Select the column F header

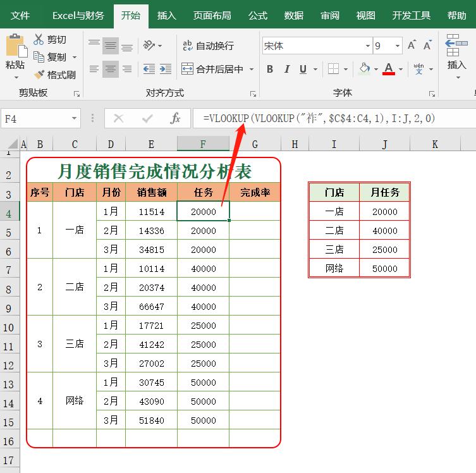[x=203, y=144]
